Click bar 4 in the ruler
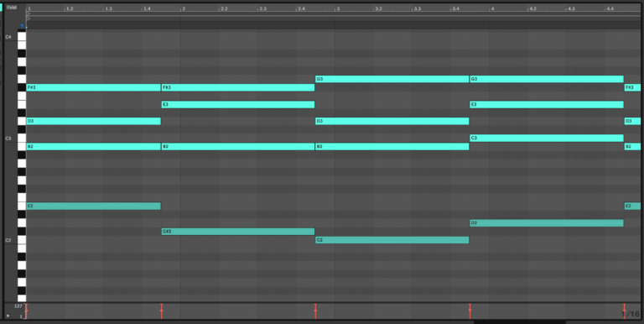The image size is (644, 324). [492, 8]
